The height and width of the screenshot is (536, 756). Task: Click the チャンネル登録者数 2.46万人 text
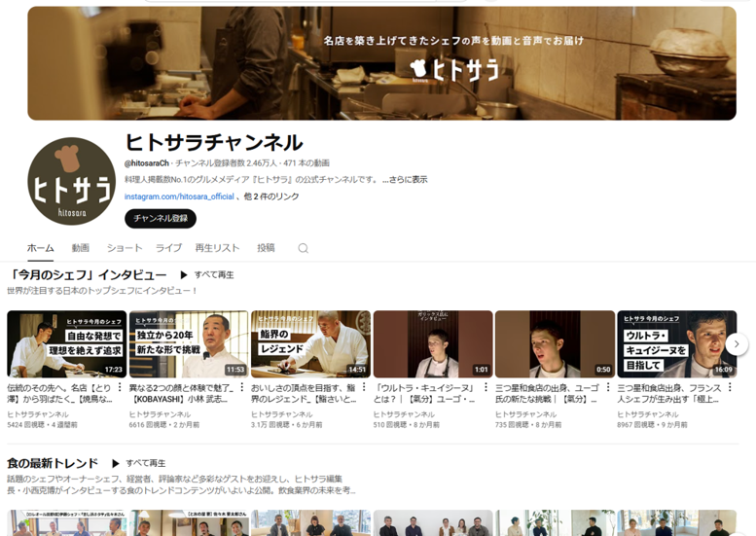(226, 163)
